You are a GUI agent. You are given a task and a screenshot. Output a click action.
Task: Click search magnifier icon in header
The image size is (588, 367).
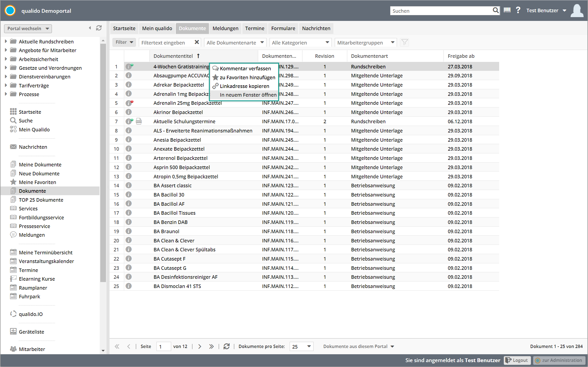tap(496, 11)
